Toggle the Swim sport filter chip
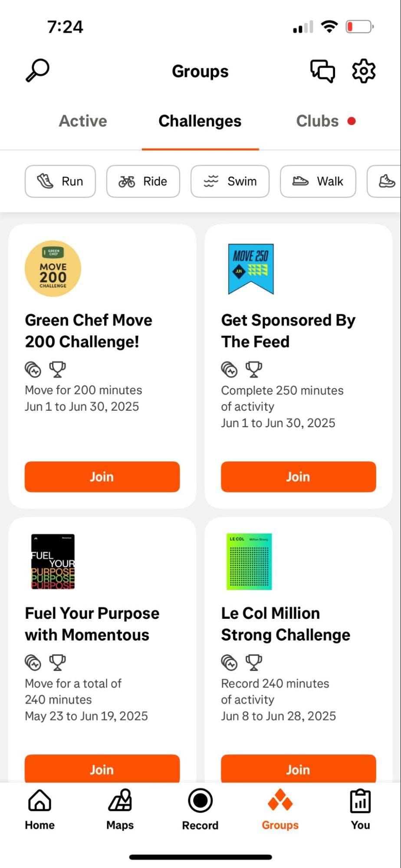Viewport: 401px width, 868px height. click(230, 182)
